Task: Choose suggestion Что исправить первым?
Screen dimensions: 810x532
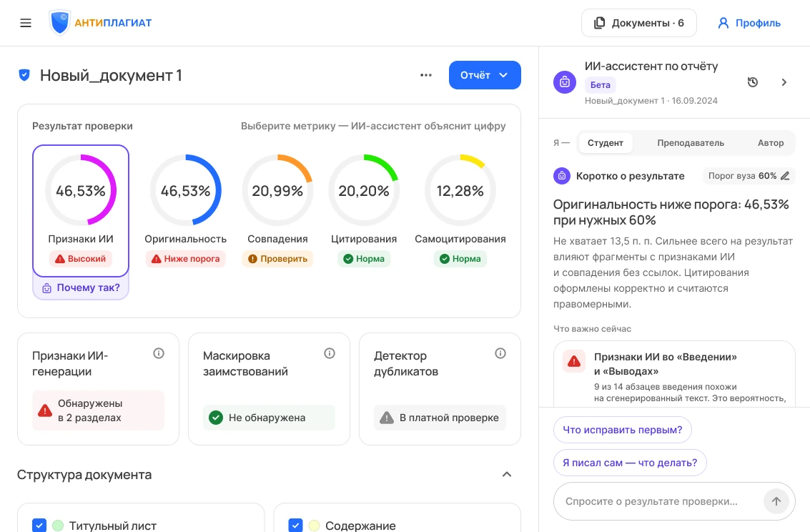Action: [x=623, y=430]
